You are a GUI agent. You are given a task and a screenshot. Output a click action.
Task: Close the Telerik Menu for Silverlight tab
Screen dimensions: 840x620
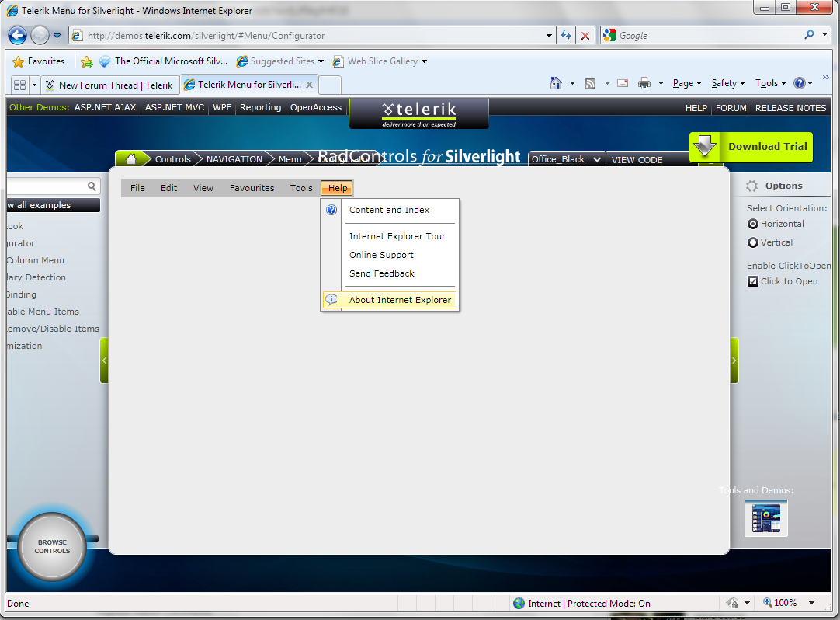tap(309, 85)
